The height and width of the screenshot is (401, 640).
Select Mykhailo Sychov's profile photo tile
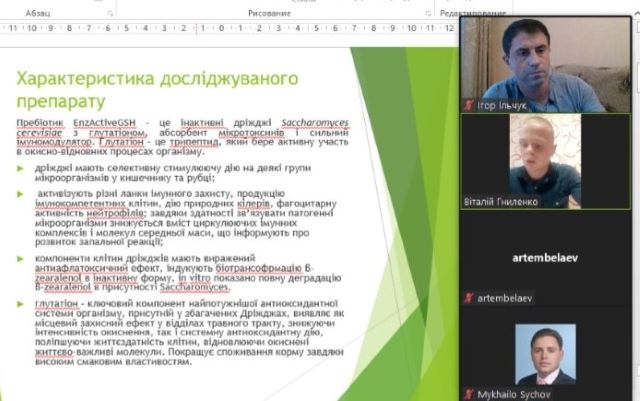click(545, 354)
